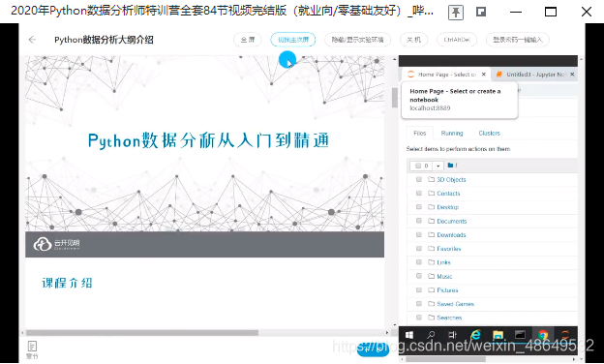Image resolution: width=604 pixels, height=364 pixels.
Task: Open the Favorites folder link
Action: click(449, 249)
